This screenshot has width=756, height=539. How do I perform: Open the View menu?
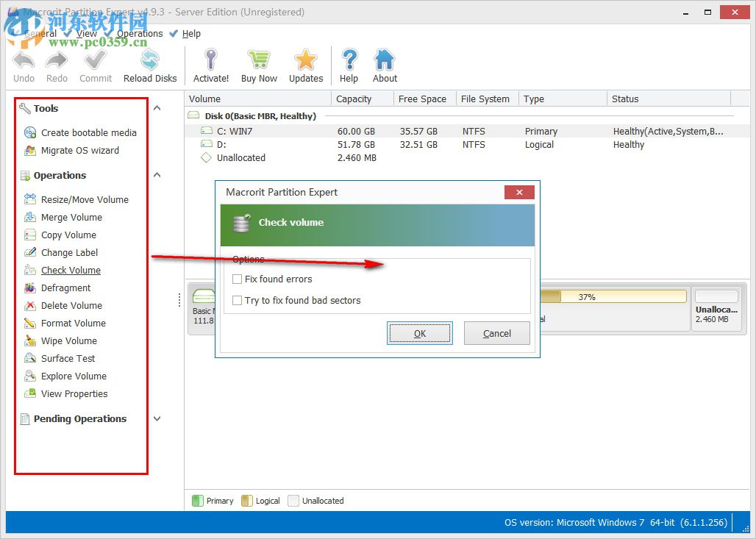[86, 33]
